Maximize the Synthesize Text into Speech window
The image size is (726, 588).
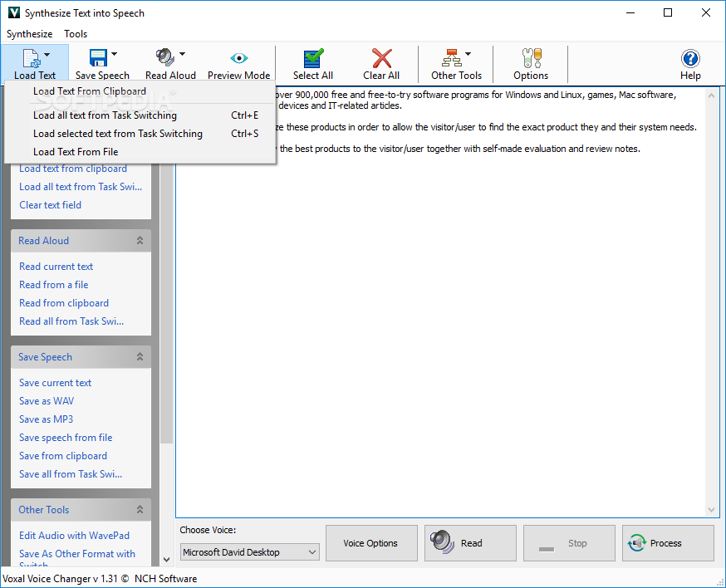(x=668, y=12)
